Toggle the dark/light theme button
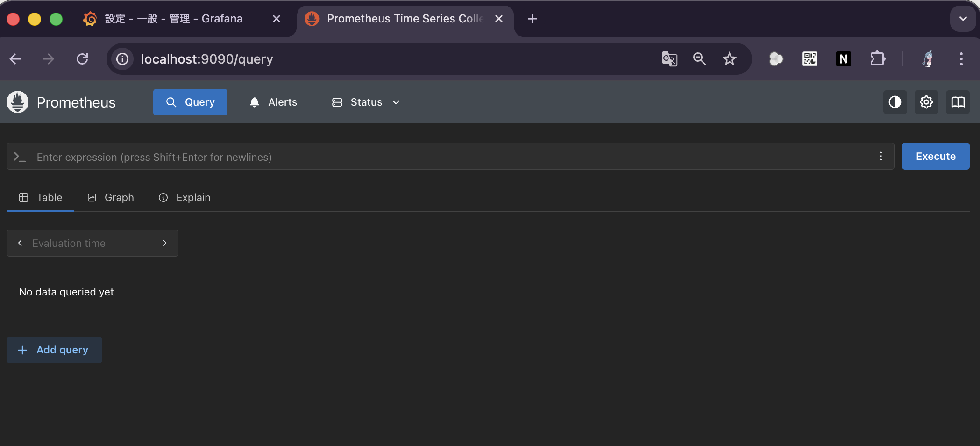The width and height of the screenshot is (980, 446). point(895,102)
